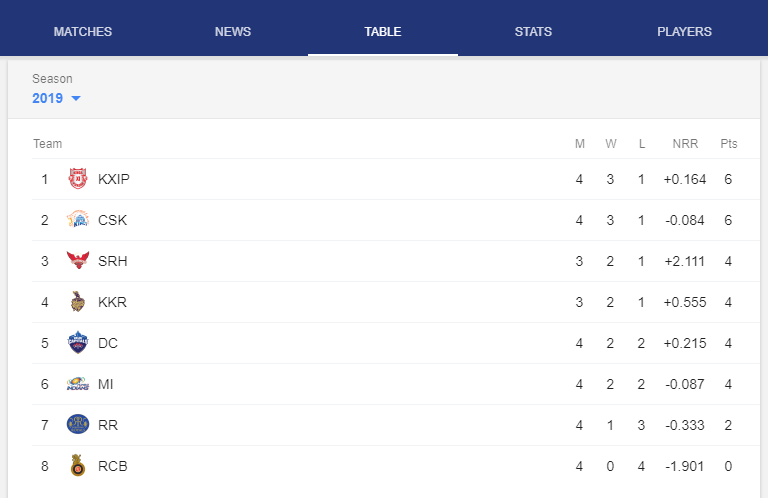Open the PLAYERS tab
768x498 pixels.
pyautogui.click(x=684, y=32)
